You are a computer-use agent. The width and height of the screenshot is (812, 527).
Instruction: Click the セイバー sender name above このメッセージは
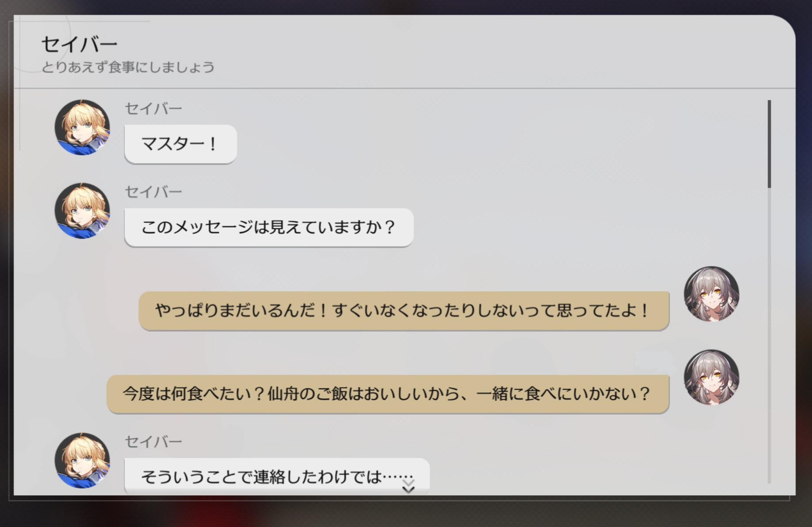153,192
